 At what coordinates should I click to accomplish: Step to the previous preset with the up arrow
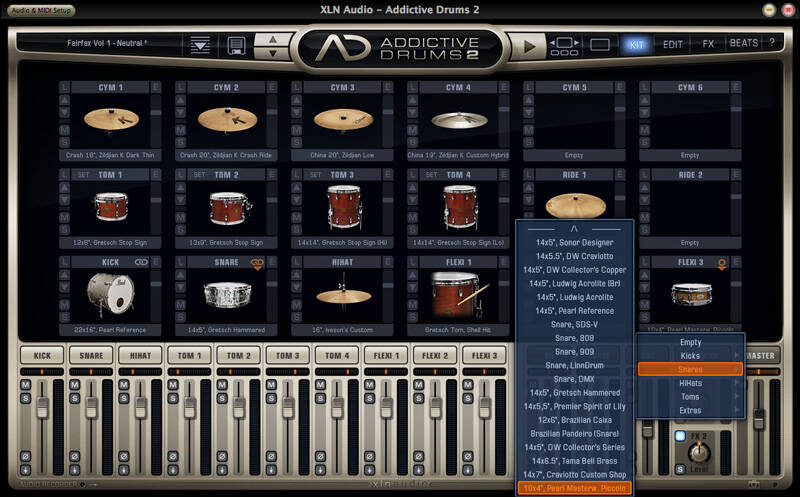coord(273,39)
